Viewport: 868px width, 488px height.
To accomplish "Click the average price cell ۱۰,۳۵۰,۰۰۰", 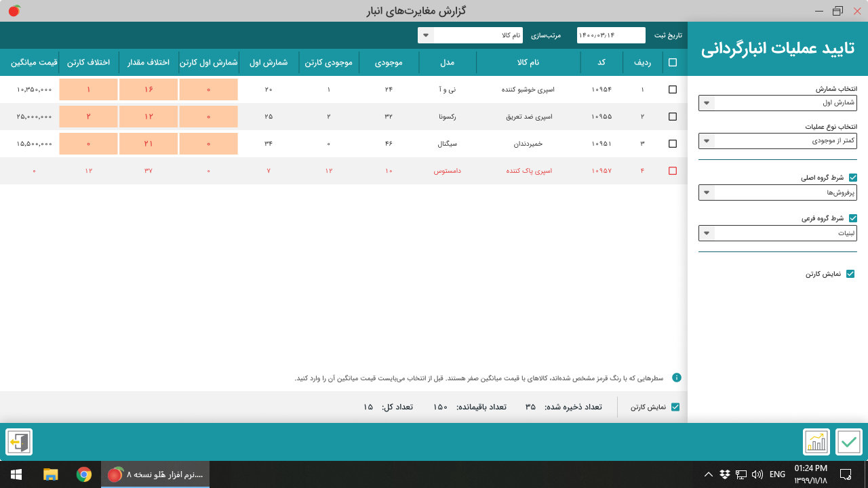I will click(x=34, y=89).
